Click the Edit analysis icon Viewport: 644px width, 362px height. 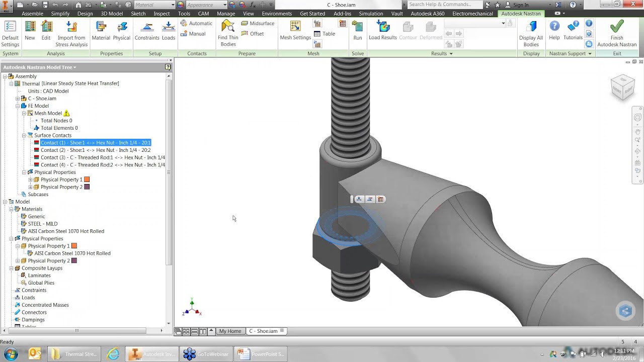coord(46,31)
